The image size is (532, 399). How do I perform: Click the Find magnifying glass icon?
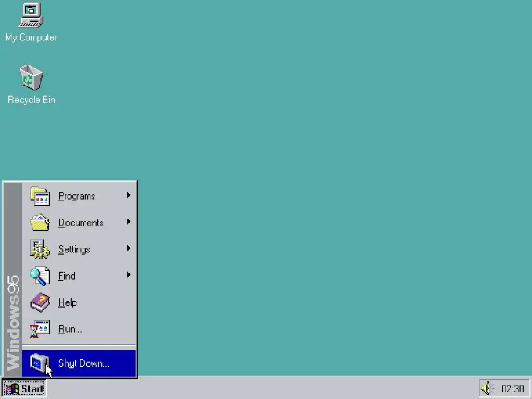coord(40,276)
